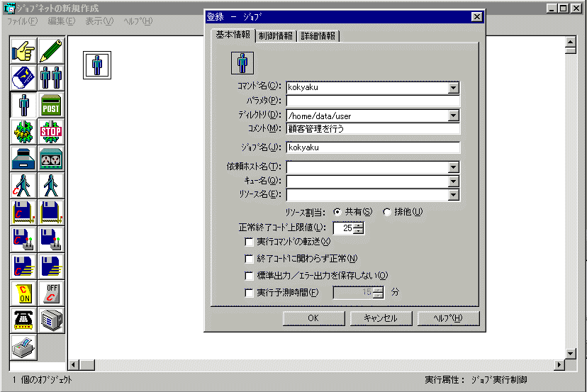Close the 登録 - ジョブ dialog

point(476,17)
